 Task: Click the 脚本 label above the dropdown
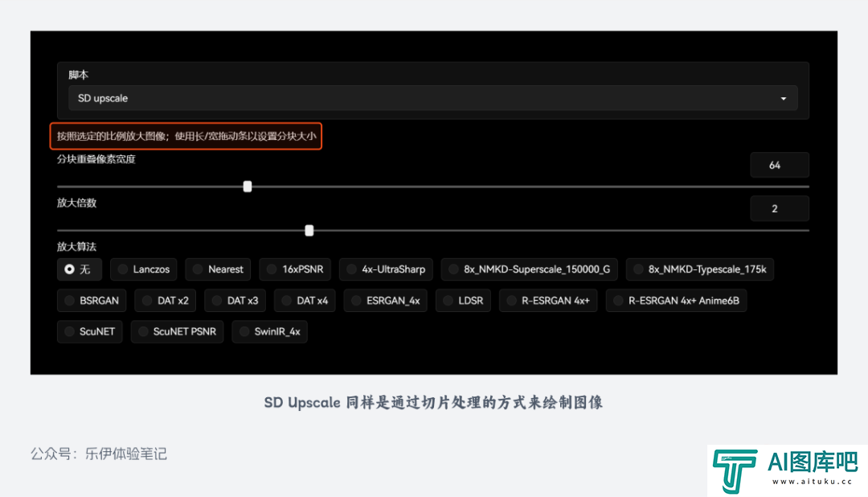coord(79,75)
